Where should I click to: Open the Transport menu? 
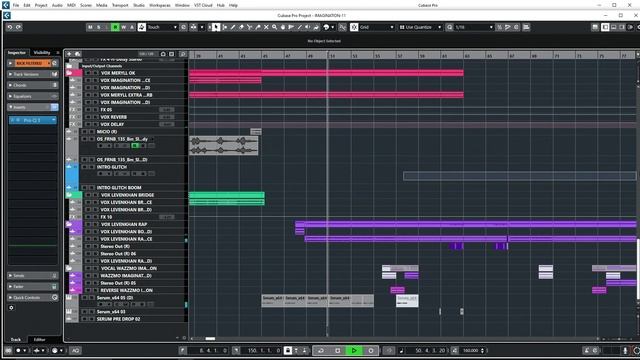click(120, 5)
